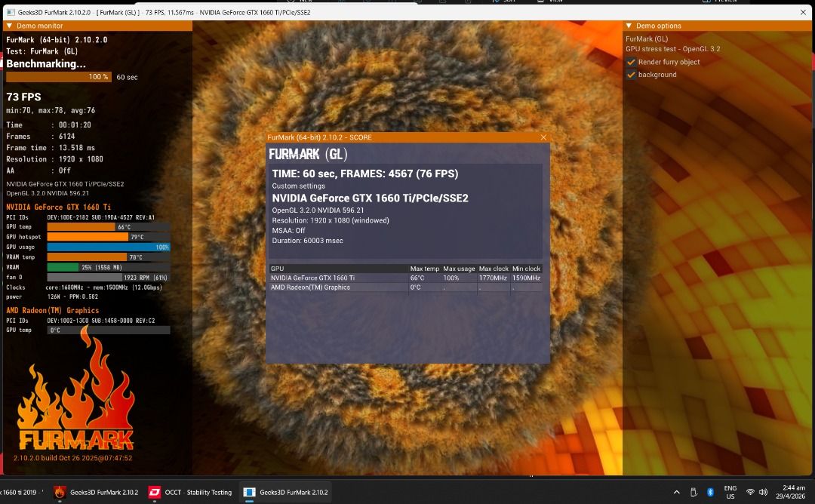Click the FurMark app icon in the title bar

10,13
